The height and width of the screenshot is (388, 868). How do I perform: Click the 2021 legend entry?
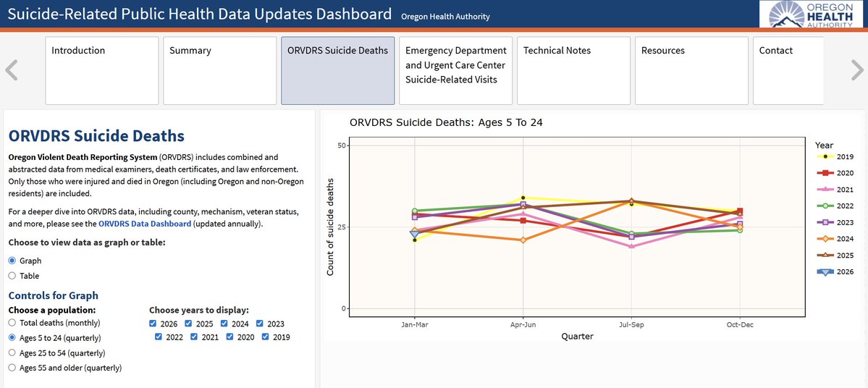pos(835,190)
